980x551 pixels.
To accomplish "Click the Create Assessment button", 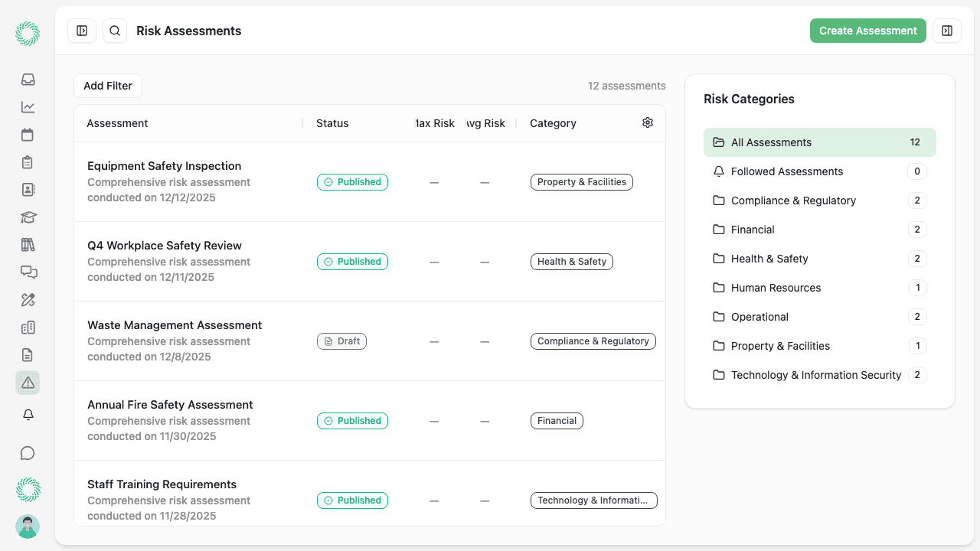I will tap(867, 31).
